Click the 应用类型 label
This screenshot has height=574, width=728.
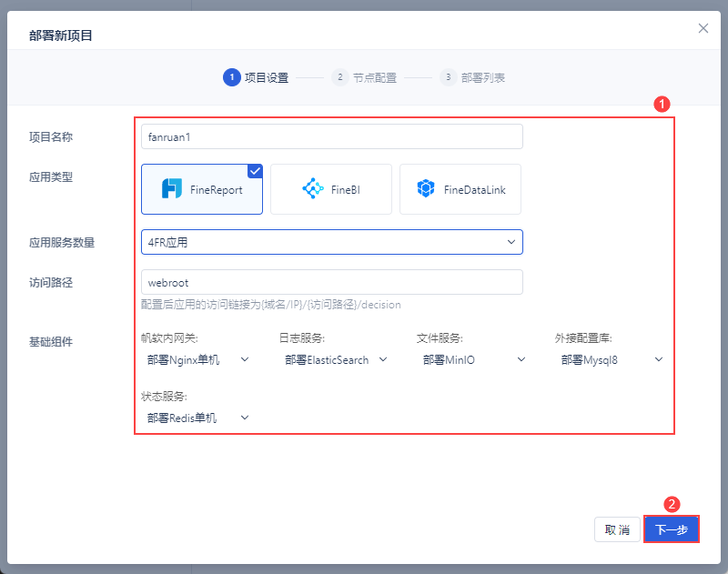[x=51, y=176]
